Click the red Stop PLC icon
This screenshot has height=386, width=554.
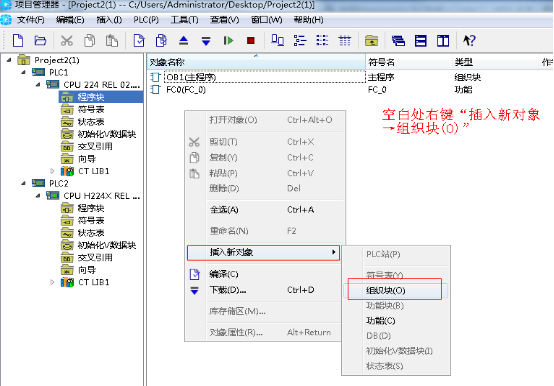tap(251, 41)
